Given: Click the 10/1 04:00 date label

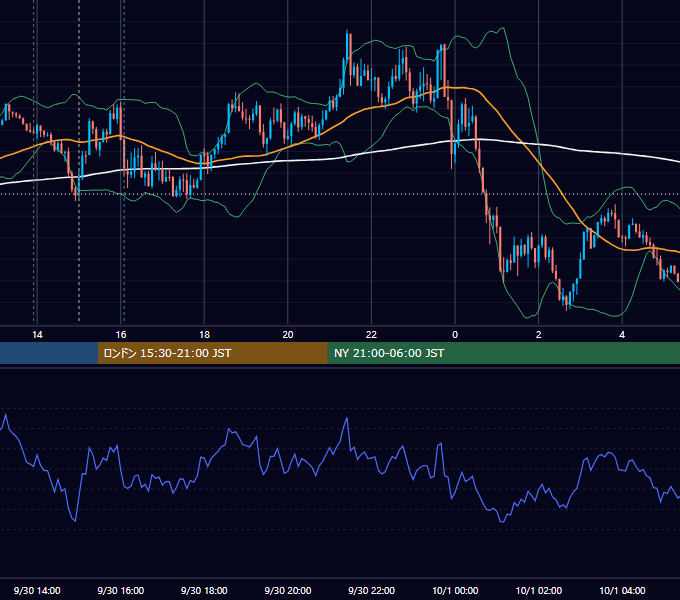Looking at the screenshot, I should click(622, 590).
